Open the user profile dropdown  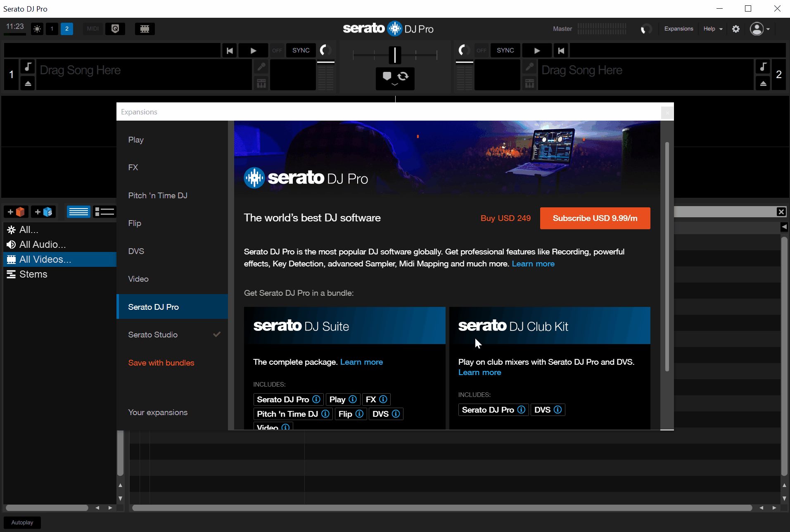click(x=760, y=29)
